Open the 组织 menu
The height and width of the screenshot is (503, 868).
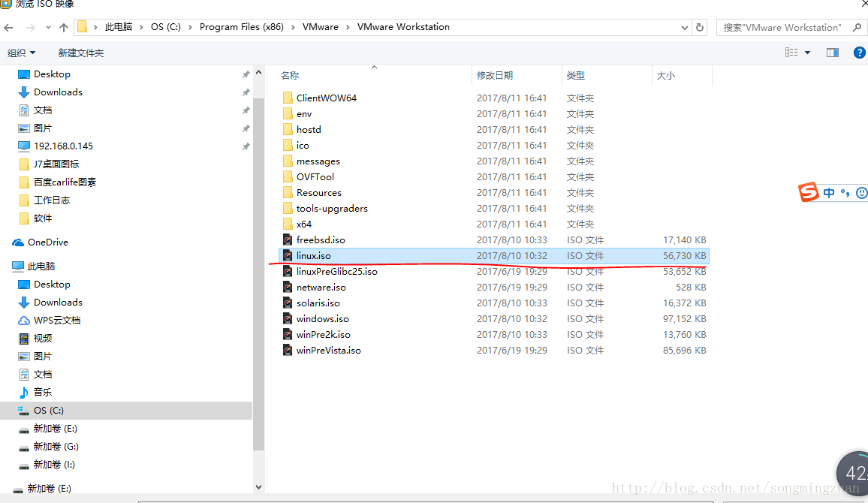point(21,53)
